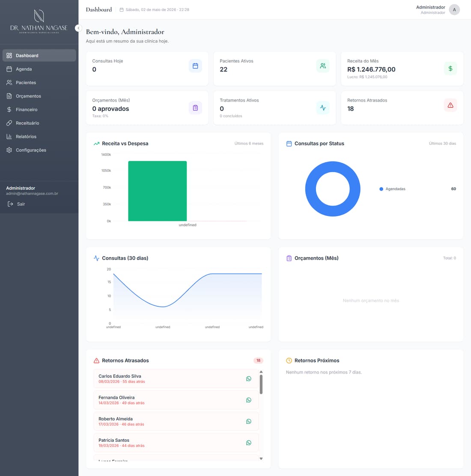
Task: Collapse the sidebar with the chevron button
Action: [x=78, y=28]
